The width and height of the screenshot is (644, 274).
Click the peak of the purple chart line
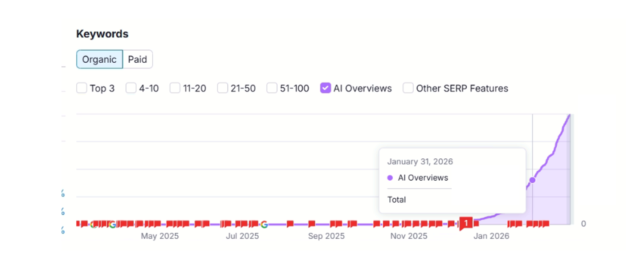[x=569, y=115]
